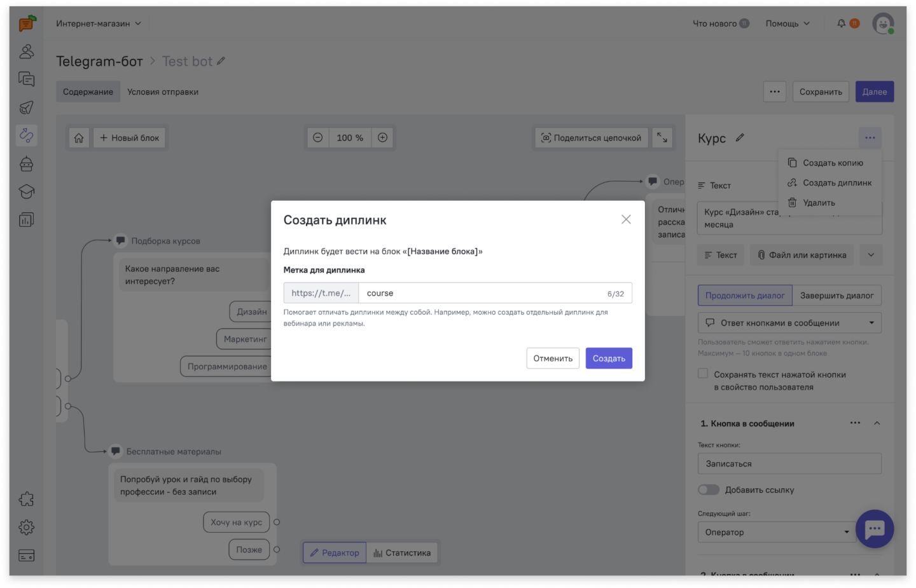Screen dimensions: 916x588
Task: Toggle the Добавить ссылку switch
Action: (x=709, y=489)
